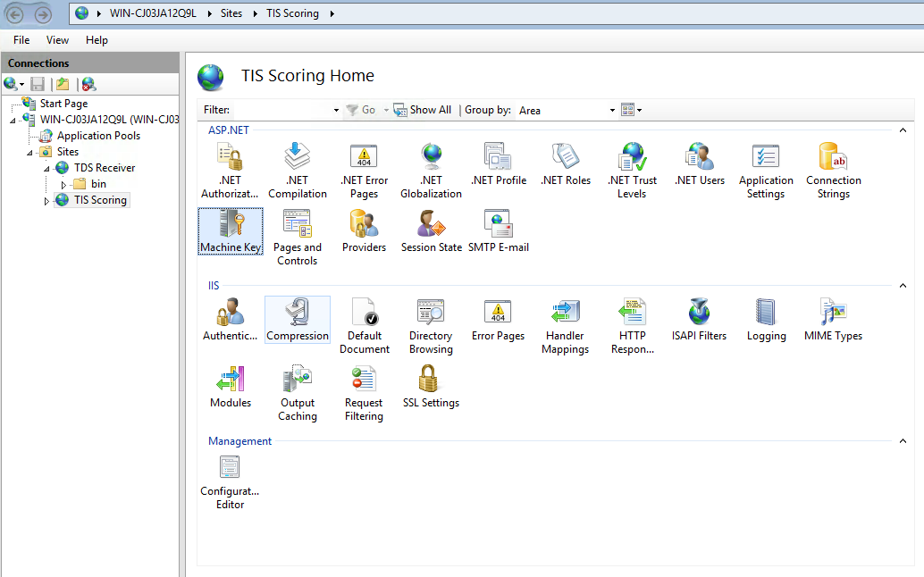The image size is (924, 577).
Task: Open MIME Types feature
Action: [x=833, y=320]
